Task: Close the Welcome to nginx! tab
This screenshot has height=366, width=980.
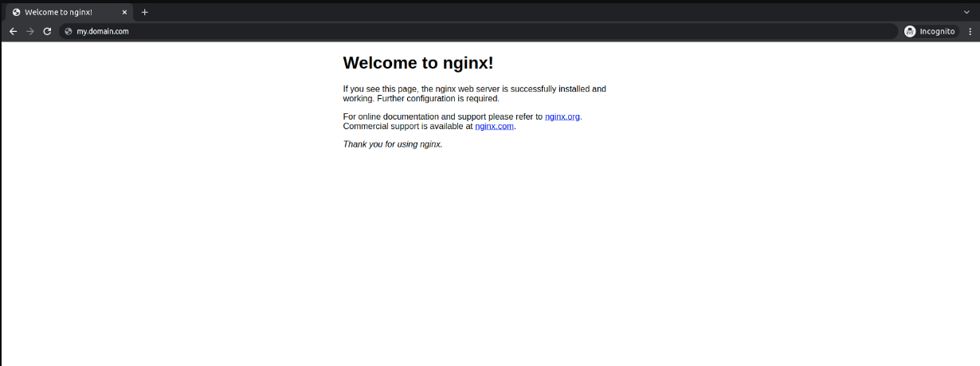Action: [x=124, y=12]
